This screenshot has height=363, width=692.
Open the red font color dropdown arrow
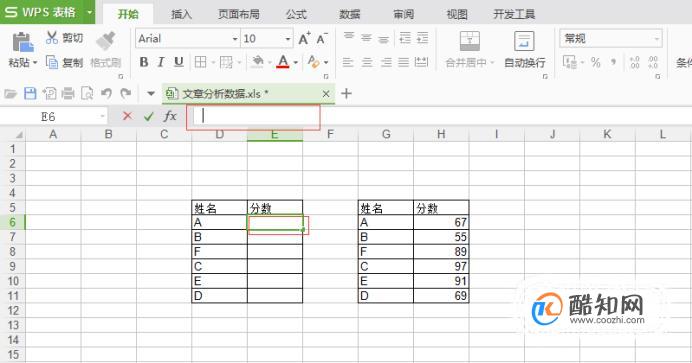296,63
